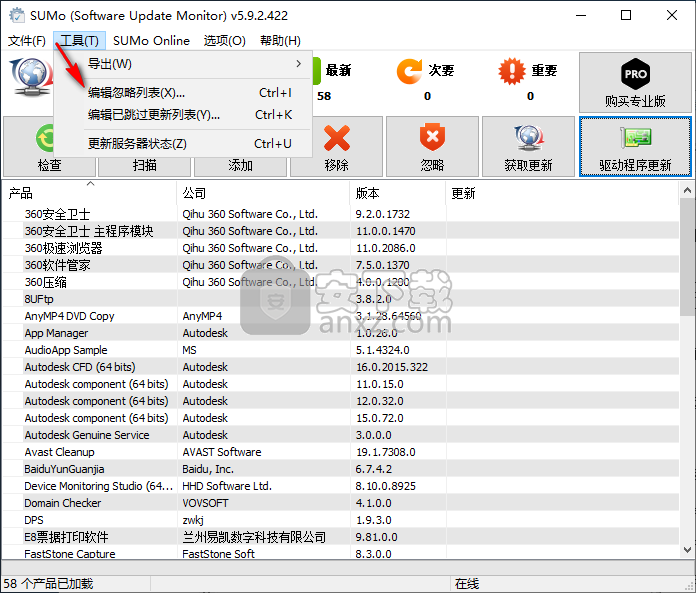
Task: Select Autodesk CFD (64 bits) row
Action: tap(341, 367)
